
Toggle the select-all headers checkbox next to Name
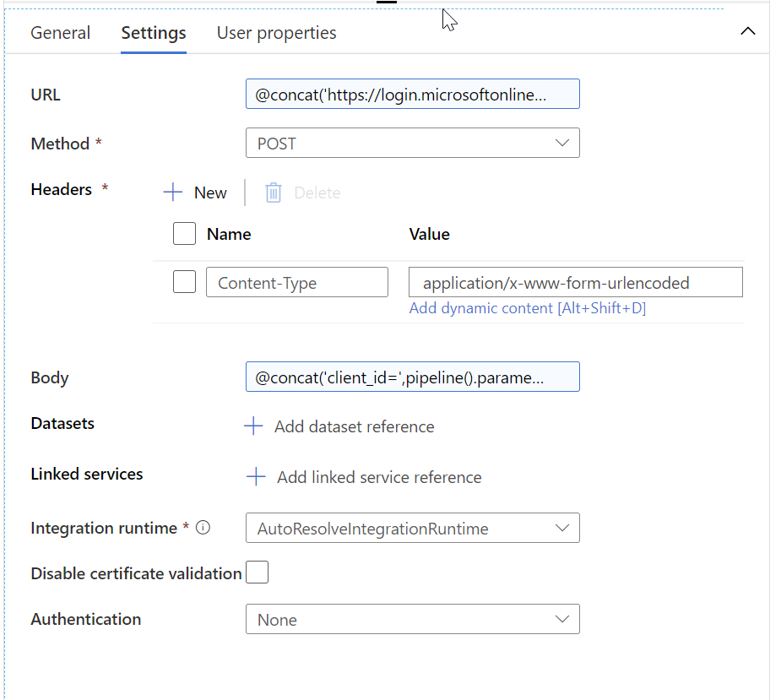184,234
